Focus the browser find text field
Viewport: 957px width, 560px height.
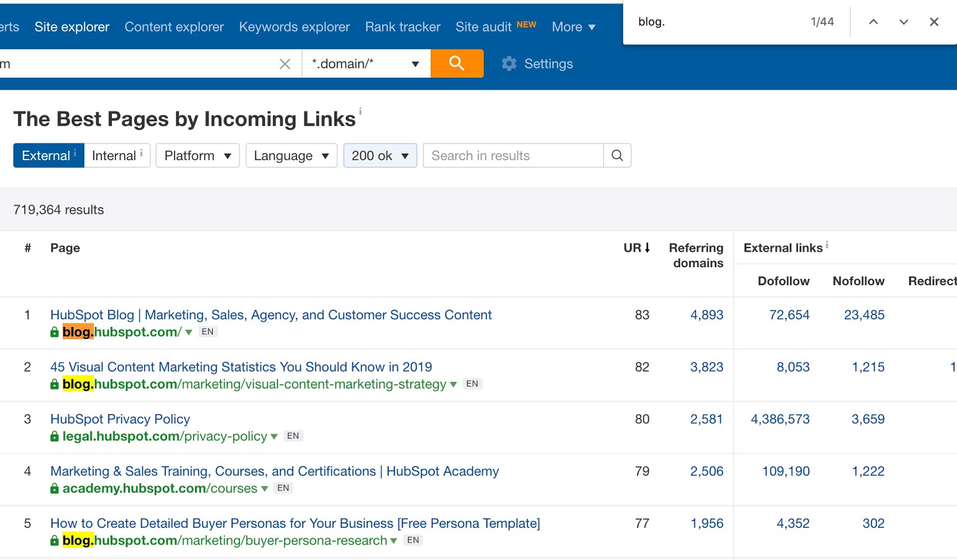tap(718, 22)
